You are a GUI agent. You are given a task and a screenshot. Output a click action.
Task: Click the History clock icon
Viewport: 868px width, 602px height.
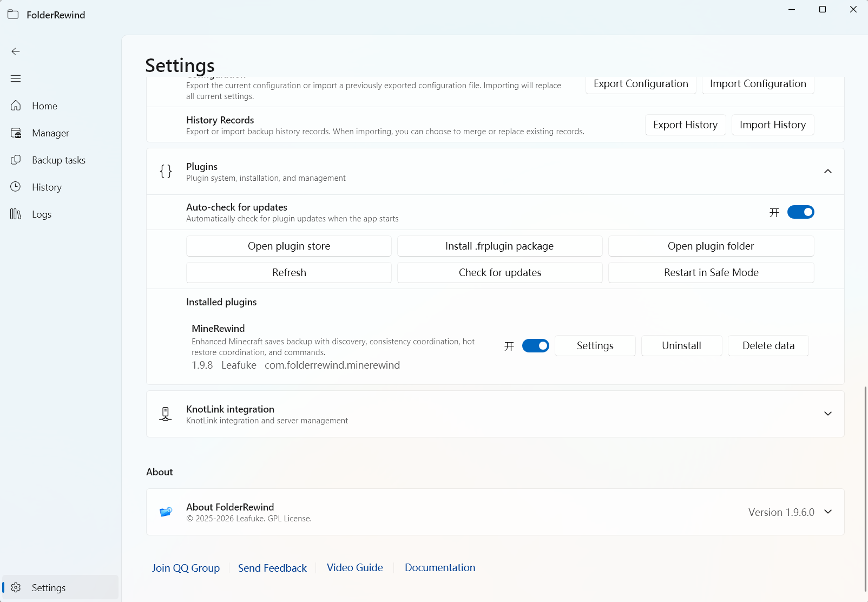click(x=16, y=187)
